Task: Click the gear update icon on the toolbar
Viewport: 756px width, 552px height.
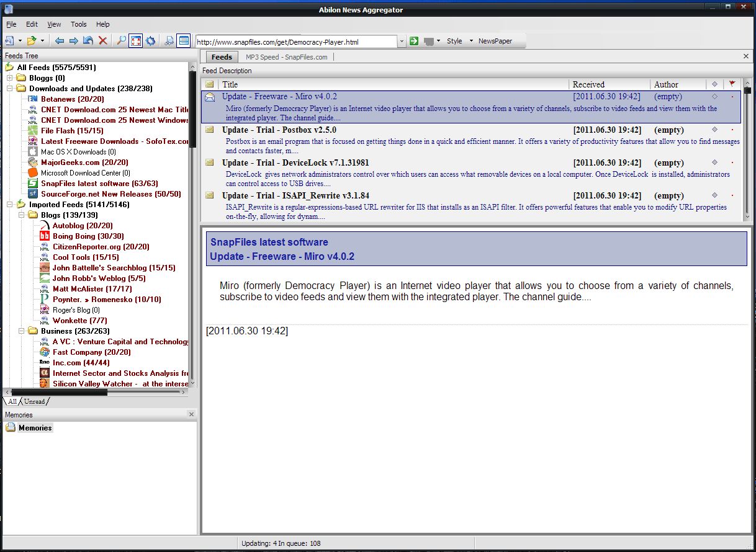Action: 150,40
